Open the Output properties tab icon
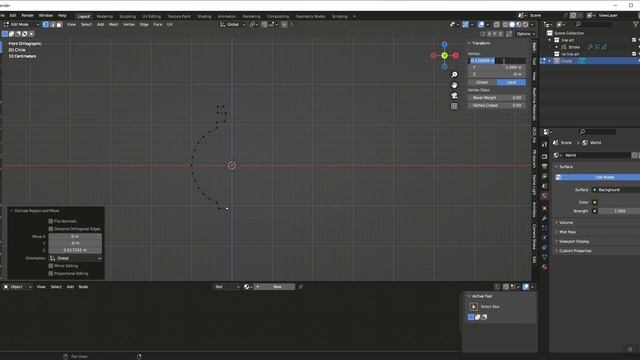640x360 pixels. [x=544, y=166]
